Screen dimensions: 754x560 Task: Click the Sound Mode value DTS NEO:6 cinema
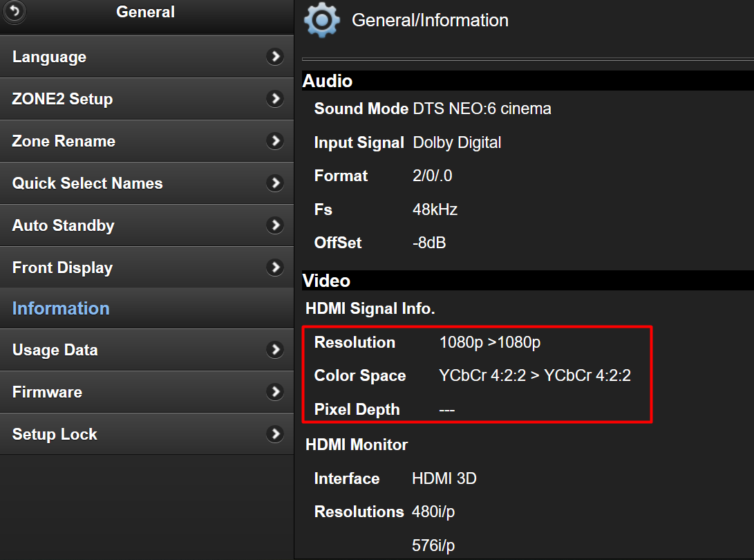(482, 109)
